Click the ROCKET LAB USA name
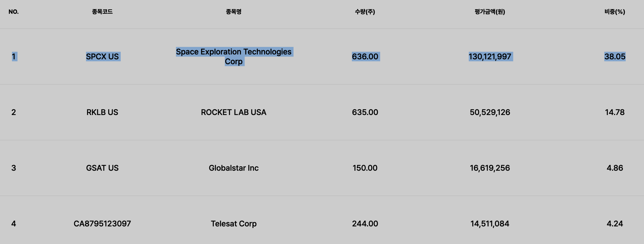 pyautogui.click(x=234, y=112)
